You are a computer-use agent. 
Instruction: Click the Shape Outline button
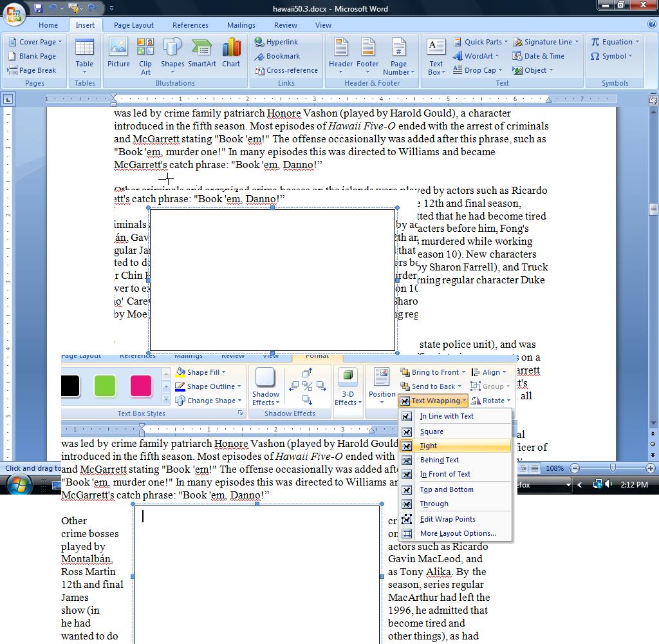point(209,386)
